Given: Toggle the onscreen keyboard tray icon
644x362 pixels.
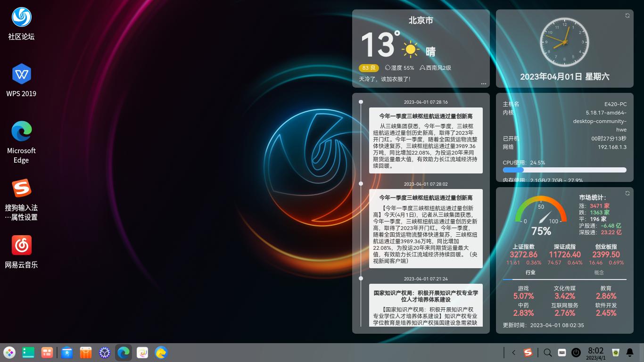Looking at the screenshot, I should (561, 353).
